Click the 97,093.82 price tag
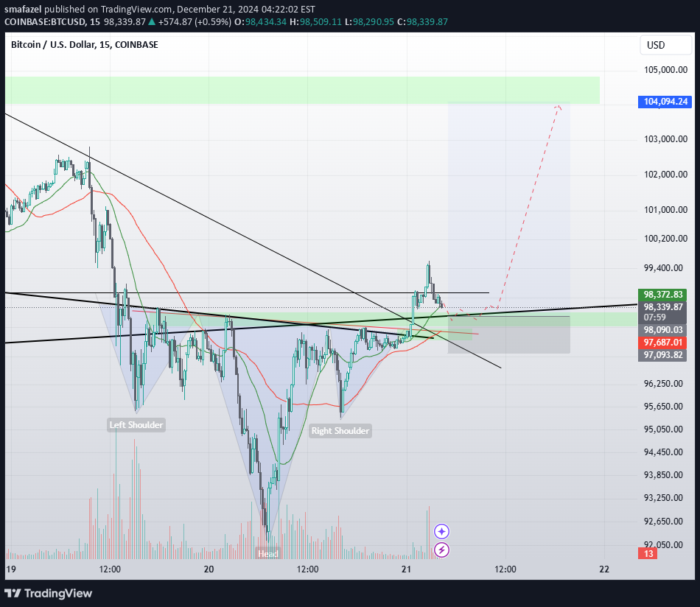The height and width of the screenshot is (607, 700). pyautogui.click(x=662, y=355)
